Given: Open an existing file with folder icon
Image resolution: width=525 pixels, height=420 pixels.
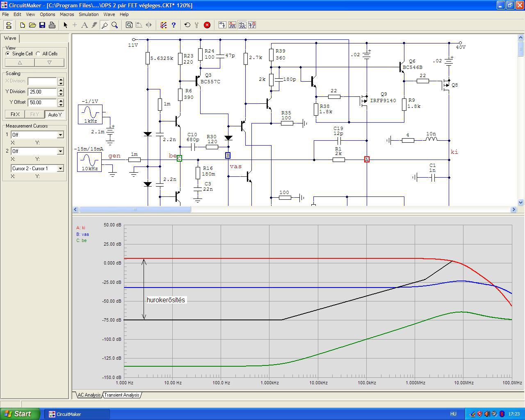Looking at the screenshot, I should click(32, 25).
